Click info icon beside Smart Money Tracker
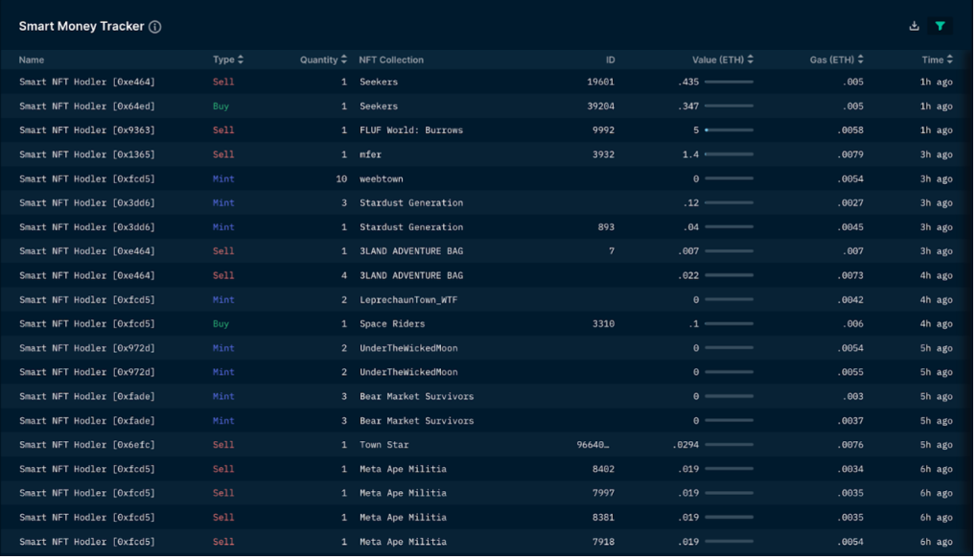 tap(155, 27)
